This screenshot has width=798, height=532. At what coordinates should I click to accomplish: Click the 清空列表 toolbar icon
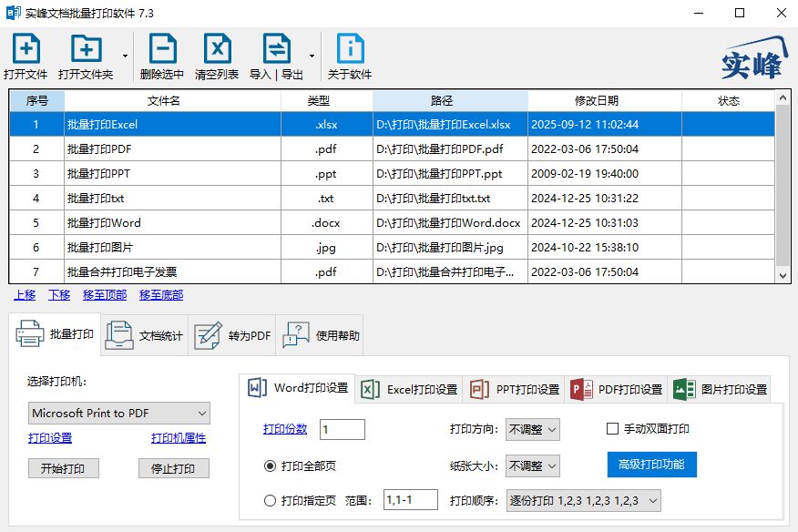(218, 49)
